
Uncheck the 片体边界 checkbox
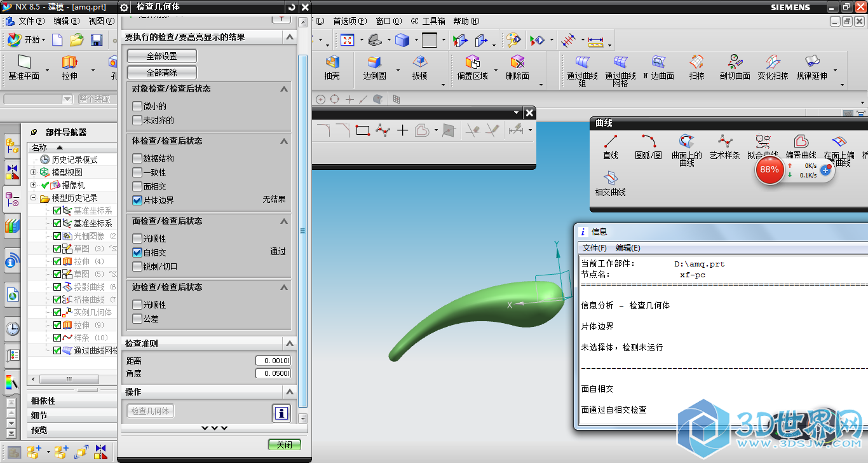click(x=137, y=200)
